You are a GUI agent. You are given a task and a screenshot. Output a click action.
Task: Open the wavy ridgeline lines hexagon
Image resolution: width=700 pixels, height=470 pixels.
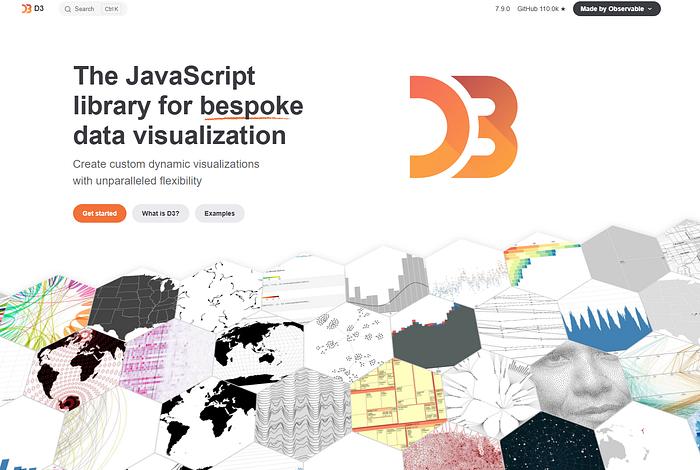pos(304,413)
